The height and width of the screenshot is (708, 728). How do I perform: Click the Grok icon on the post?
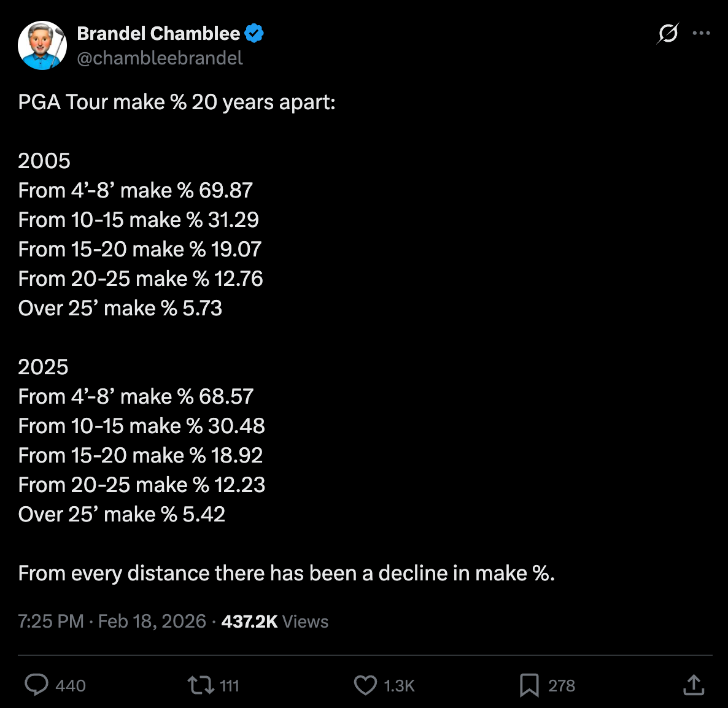point(668,33)
